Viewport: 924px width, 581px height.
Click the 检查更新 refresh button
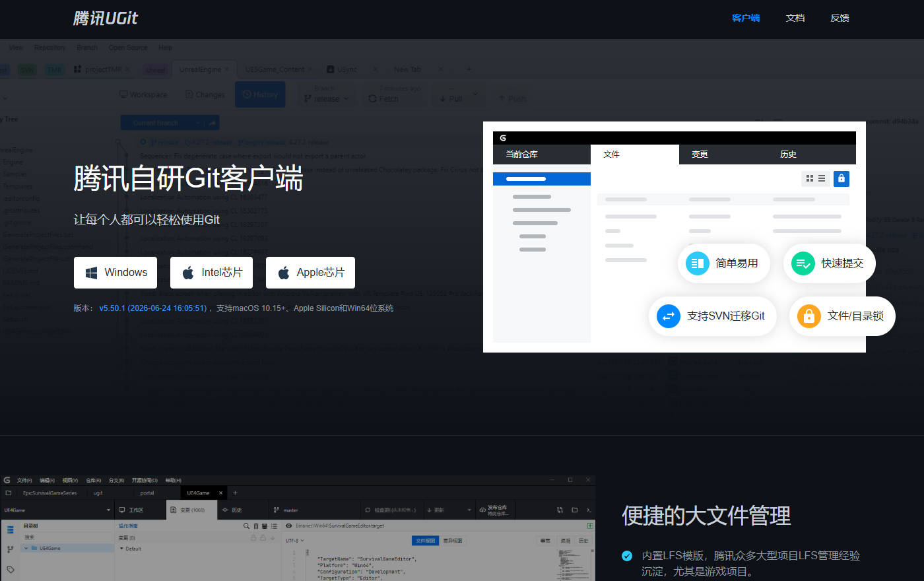(391, 510)
